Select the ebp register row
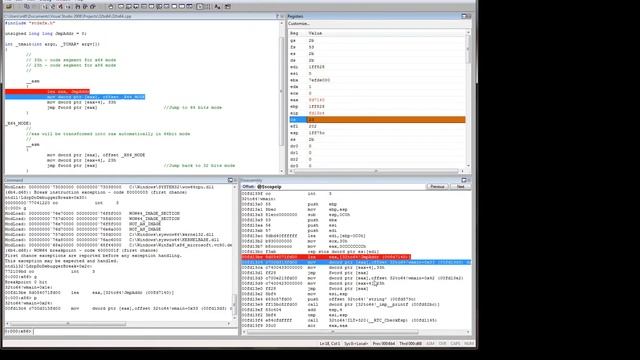The height and width of the screenshot is (360, 640). click(x=377, y=107)
